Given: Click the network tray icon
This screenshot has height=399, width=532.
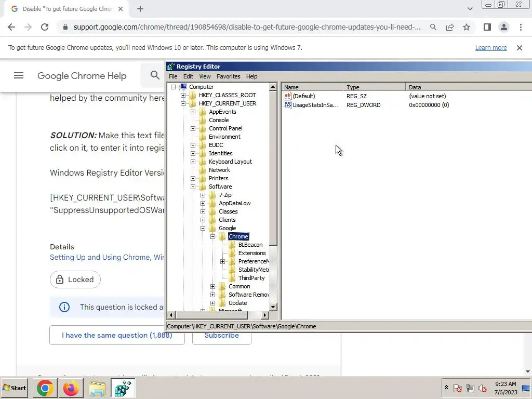Looking at the screenshot, I should point(470,388).
